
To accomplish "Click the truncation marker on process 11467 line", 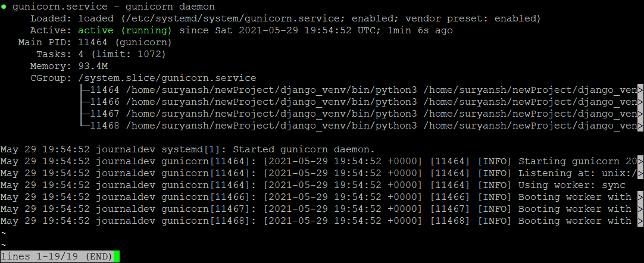I will coord(640,114).
